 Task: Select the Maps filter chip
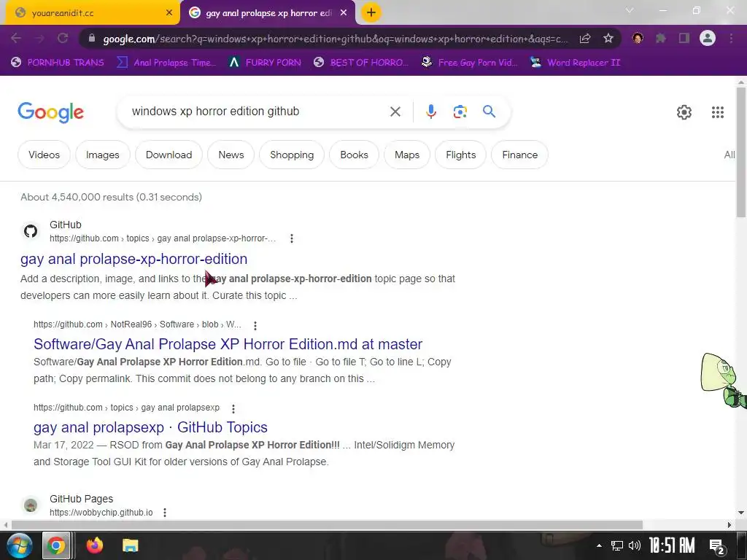point(407,155)
